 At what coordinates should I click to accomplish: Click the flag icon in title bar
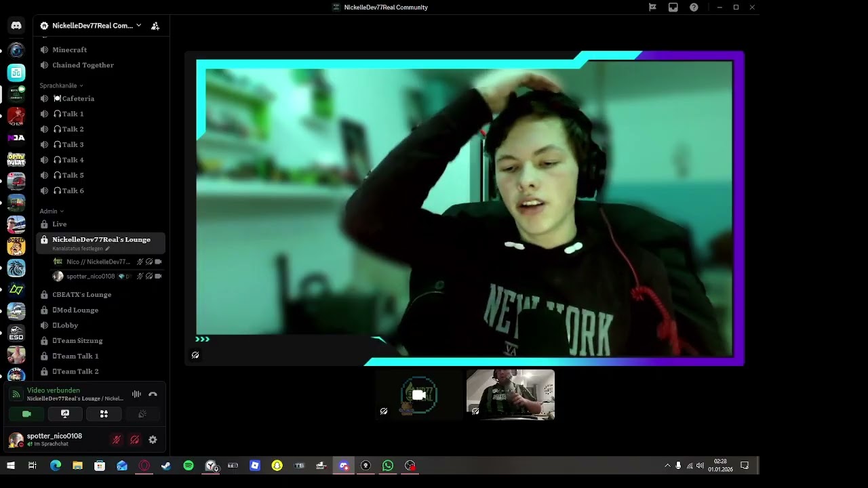[652, 7]
